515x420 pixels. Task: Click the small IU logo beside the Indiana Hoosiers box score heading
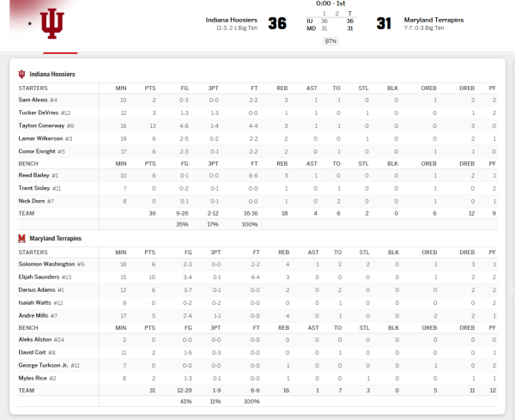click(21, 75)
